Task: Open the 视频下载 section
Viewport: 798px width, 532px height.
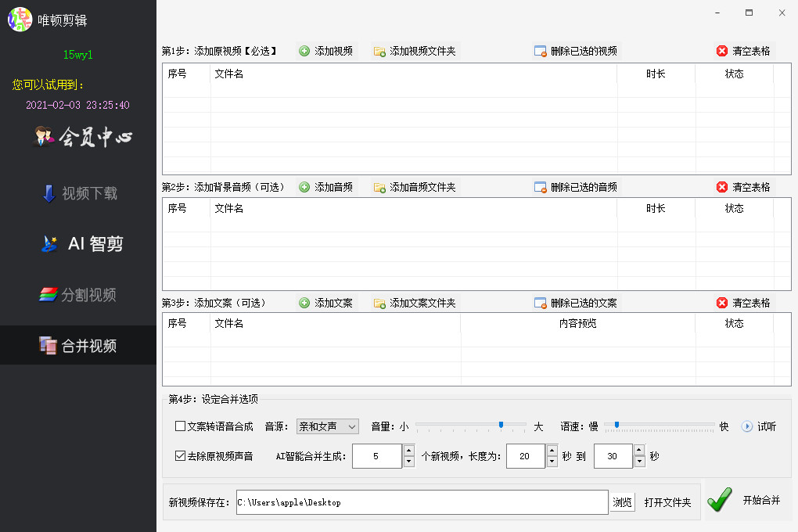Action: [x=80, y=193]
